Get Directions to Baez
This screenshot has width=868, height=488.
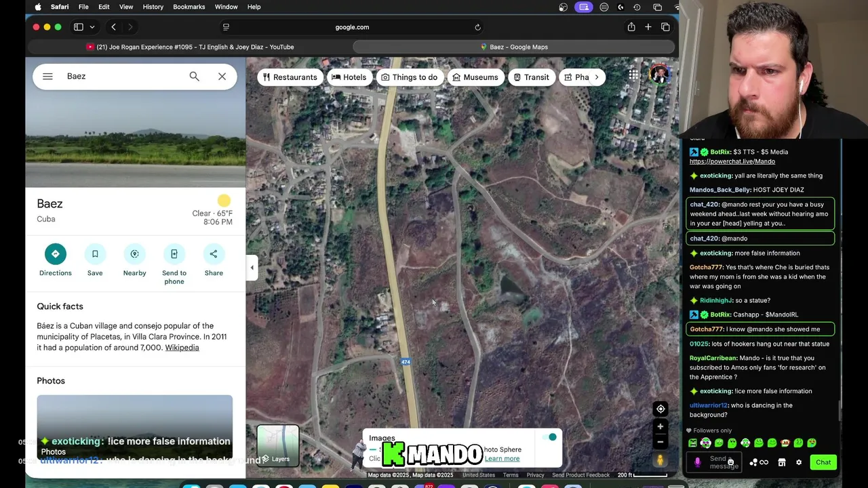[56, 260]
